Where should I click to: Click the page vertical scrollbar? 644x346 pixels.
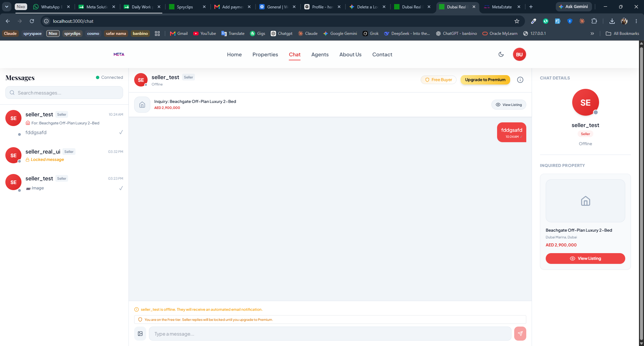641,193
